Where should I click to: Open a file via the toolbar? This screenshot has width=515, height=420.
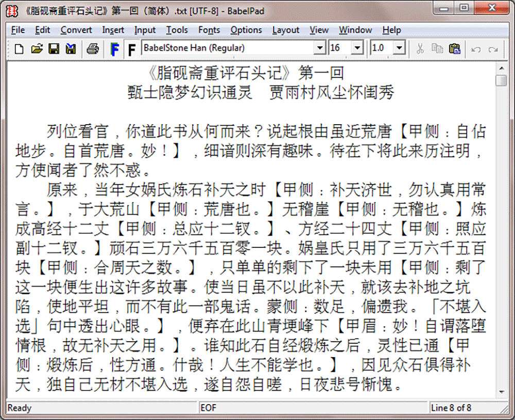36,48
